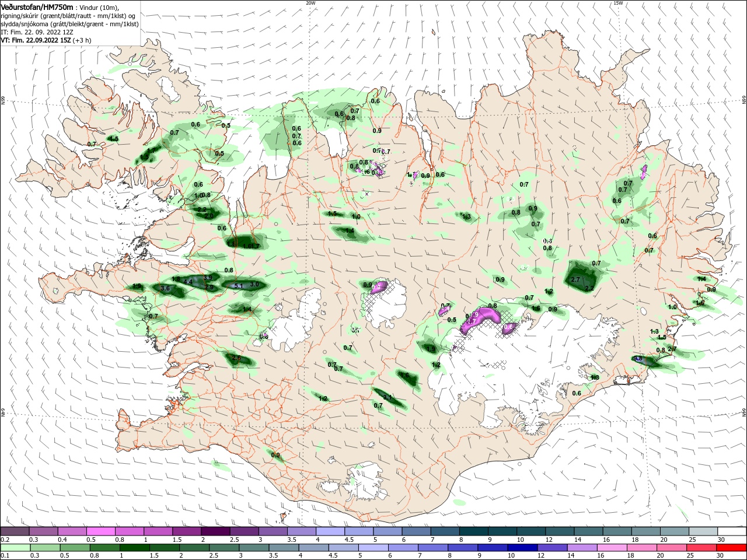
Task: Click the 2.6 precipitation value
Action: point(236,358)
